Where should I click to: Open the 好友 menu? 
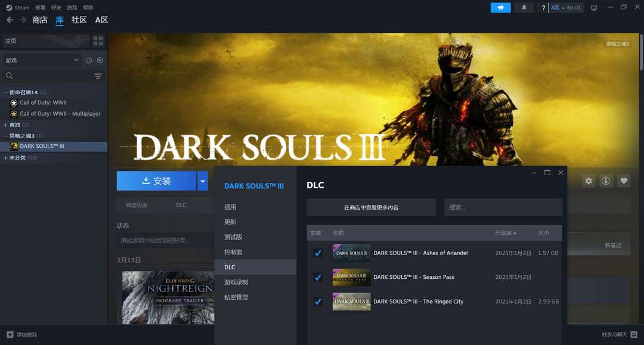coord(56,7)
